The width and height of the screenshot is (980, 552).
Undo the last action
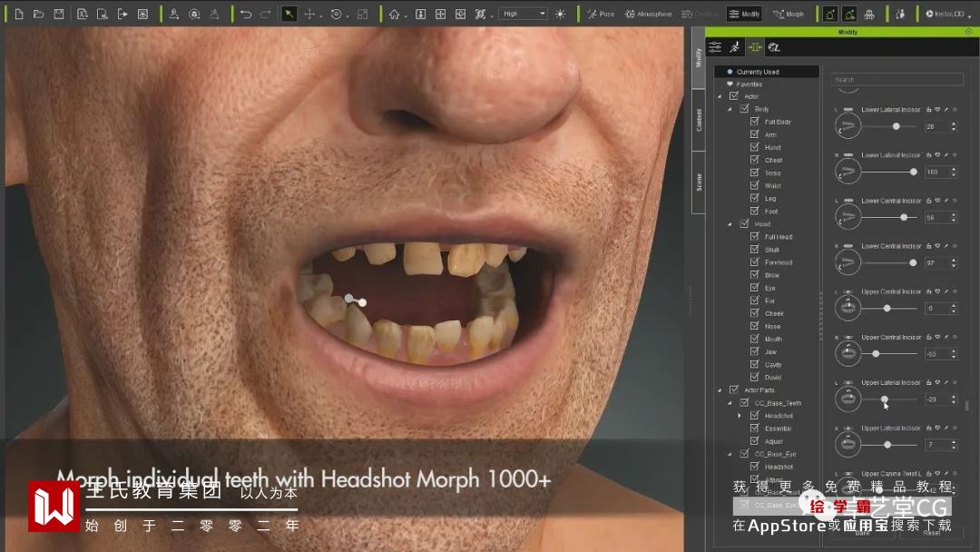(x=246, y=14)
